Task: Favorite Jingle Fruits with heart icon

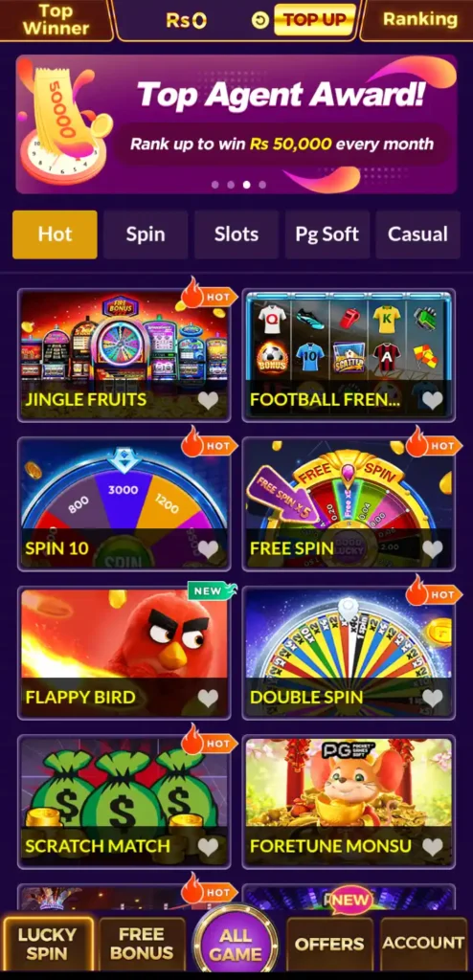Action: pyautogui.click(x=208, y=400)
